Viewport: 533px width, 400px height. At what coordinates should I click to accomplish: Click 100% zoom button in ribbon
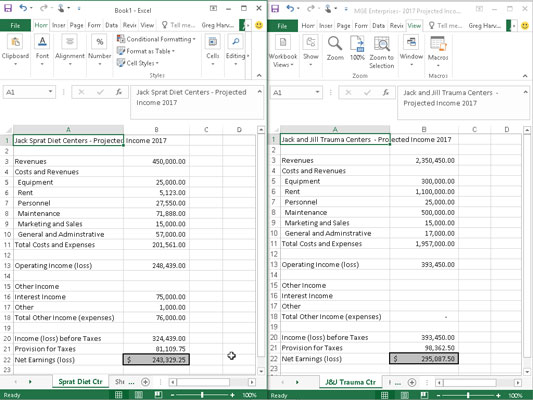[357, 49]
